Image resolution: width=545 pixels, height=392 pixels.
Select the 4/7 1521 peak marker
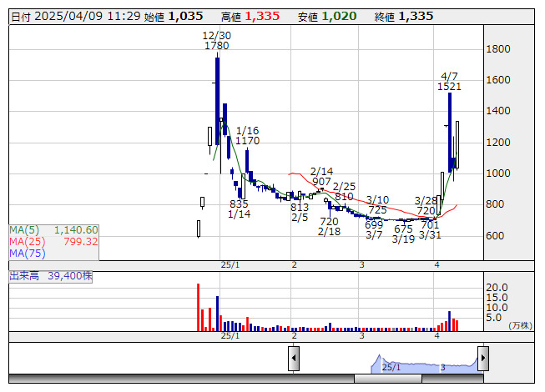pyautogui.click(x=449, y=81)
